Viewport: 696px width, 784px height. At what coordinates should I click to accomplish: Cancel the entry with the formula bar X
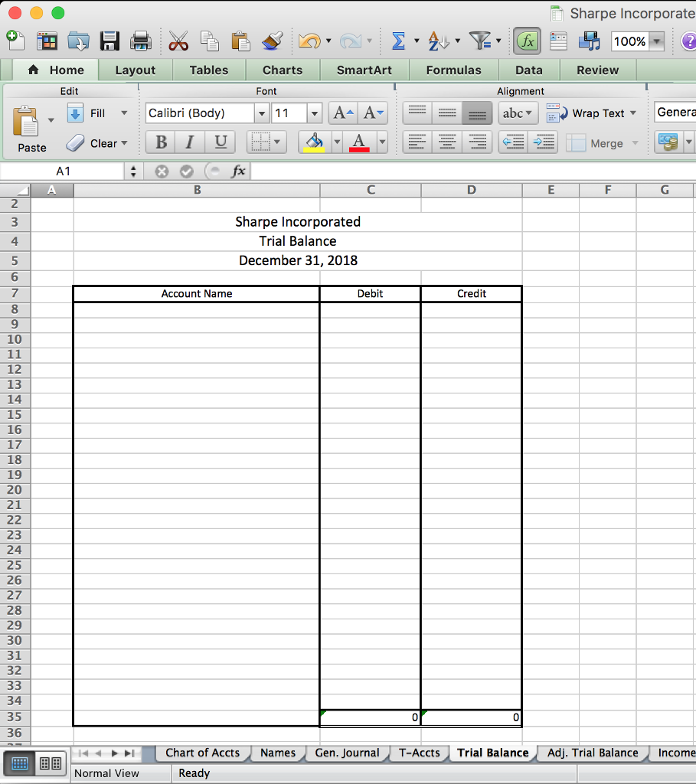[x=162, y=171]
